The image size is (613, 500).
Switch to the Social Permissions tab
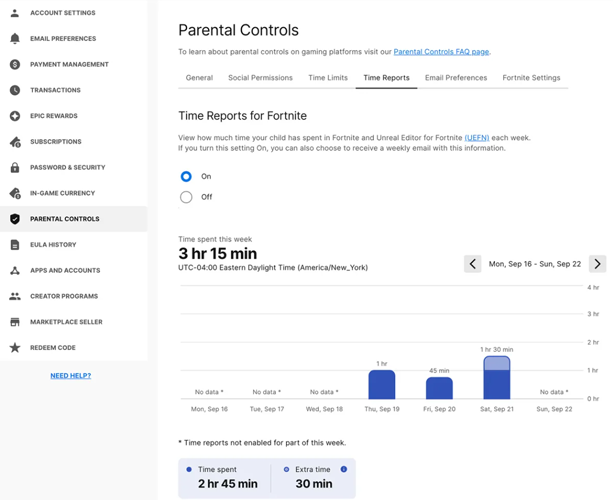260,78
